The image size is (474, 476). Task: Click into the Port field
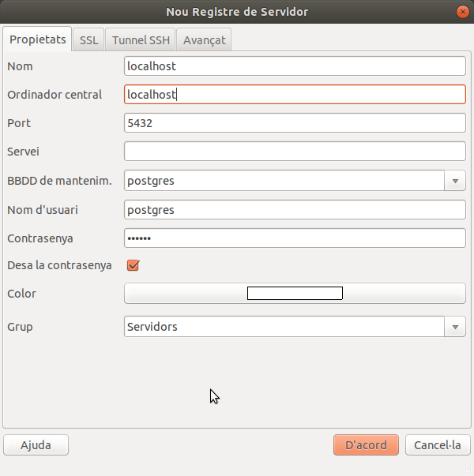(x=295, y=123)
